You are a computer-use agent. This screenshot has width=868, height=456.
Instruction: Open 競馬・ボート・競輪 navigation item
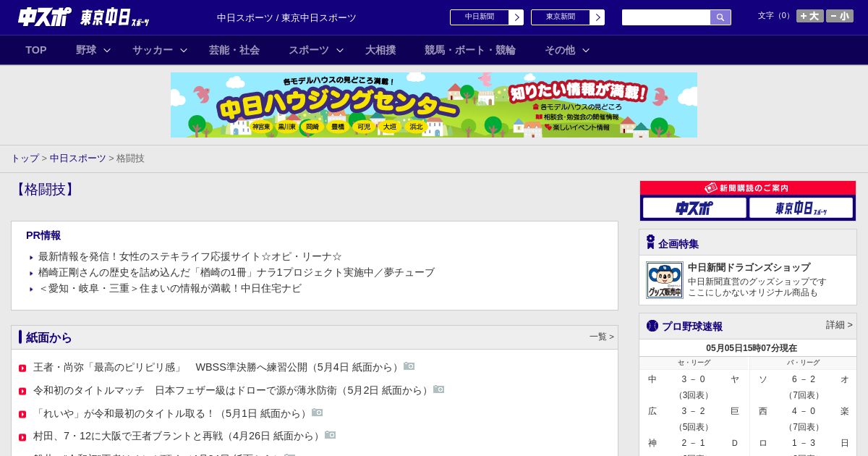(470, 50)
